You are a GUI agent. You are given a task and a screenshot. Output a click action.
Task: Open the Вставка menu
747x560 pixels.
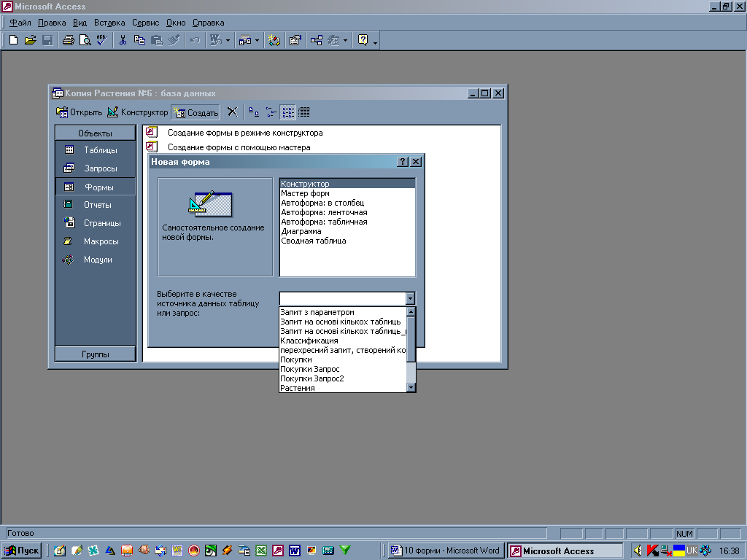[x=109, y=23]
